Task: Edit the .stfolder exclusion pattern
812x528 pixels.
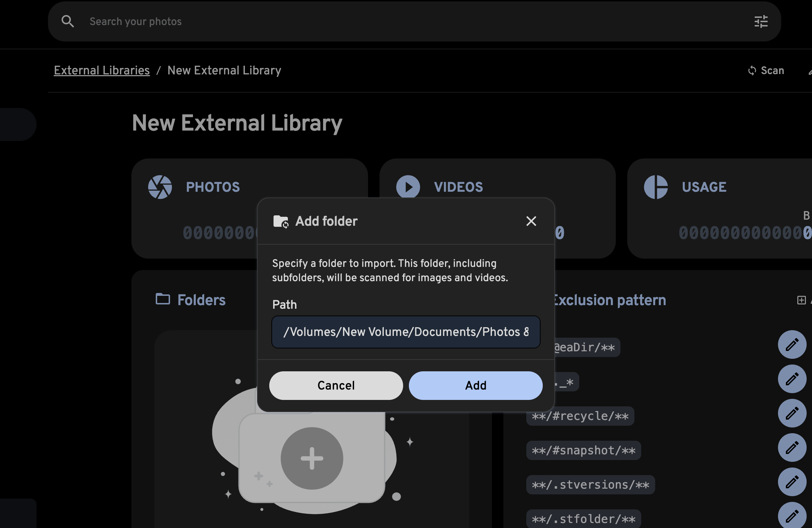Action: tap(792, 515)
